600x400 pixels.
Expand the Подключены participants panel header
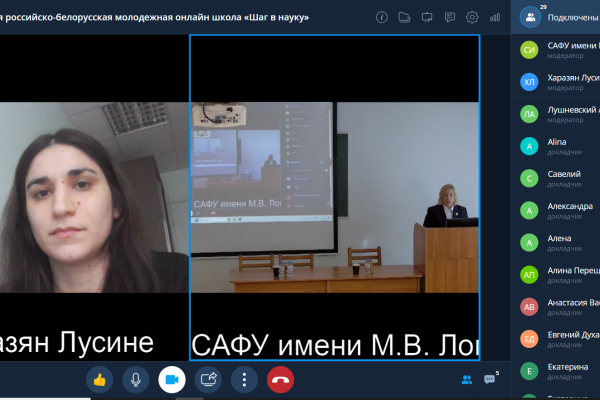tap(556, 17)
